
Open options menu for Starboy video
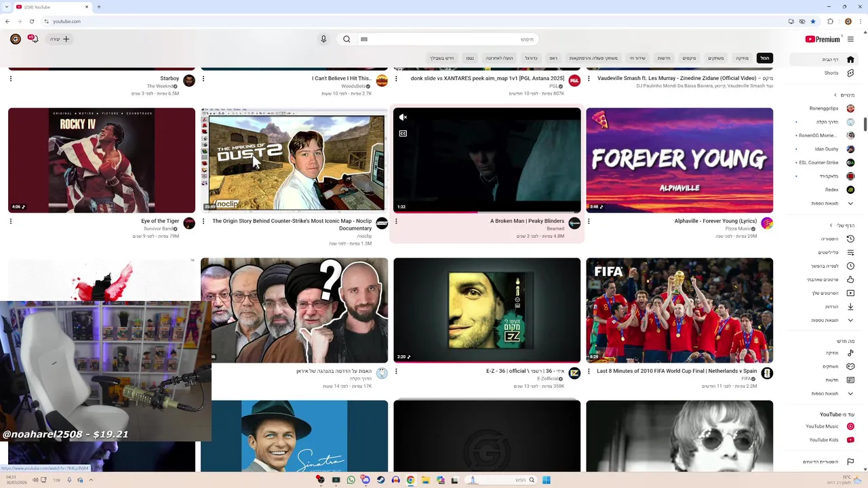tap(11, 79)
